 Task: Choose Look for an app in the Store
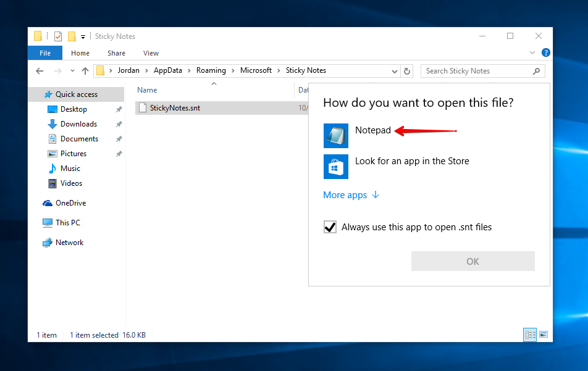(x=411, y=161)
